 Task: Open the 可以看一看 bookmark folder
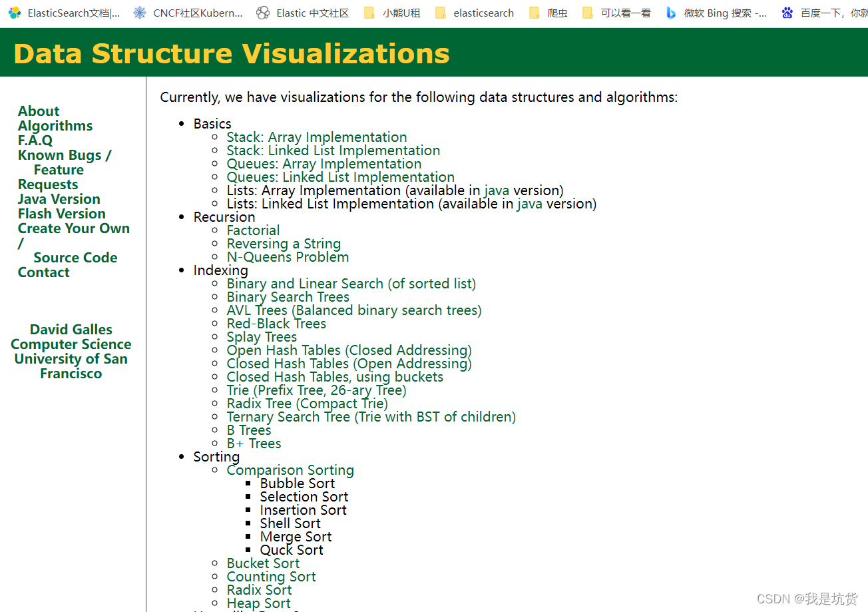point(616,13)
